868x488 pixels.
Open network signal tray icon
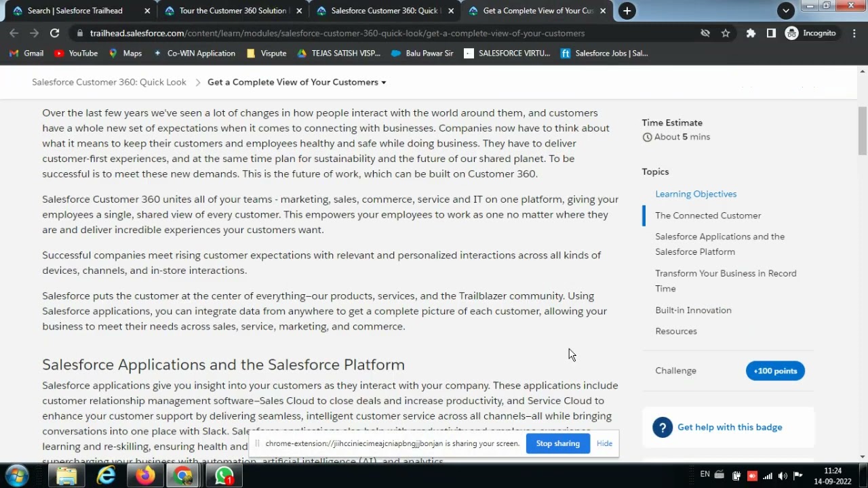tap(767, 476)
